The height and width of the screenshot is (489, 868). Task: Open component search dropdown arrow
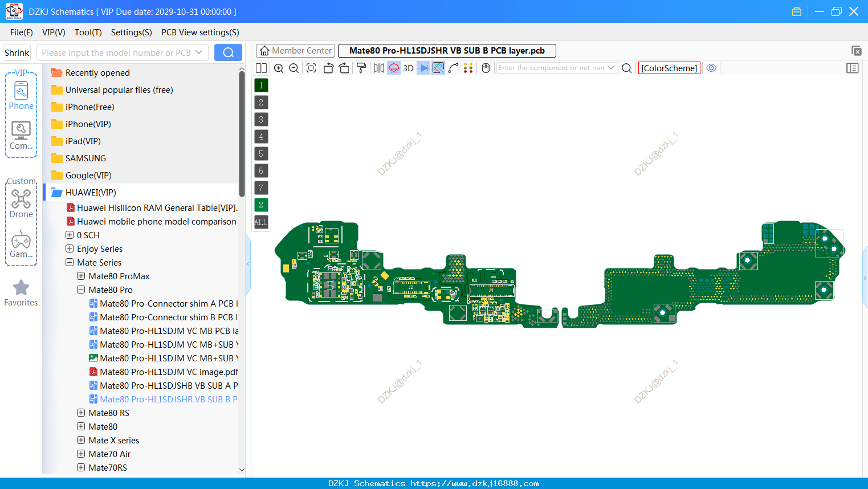612,68
